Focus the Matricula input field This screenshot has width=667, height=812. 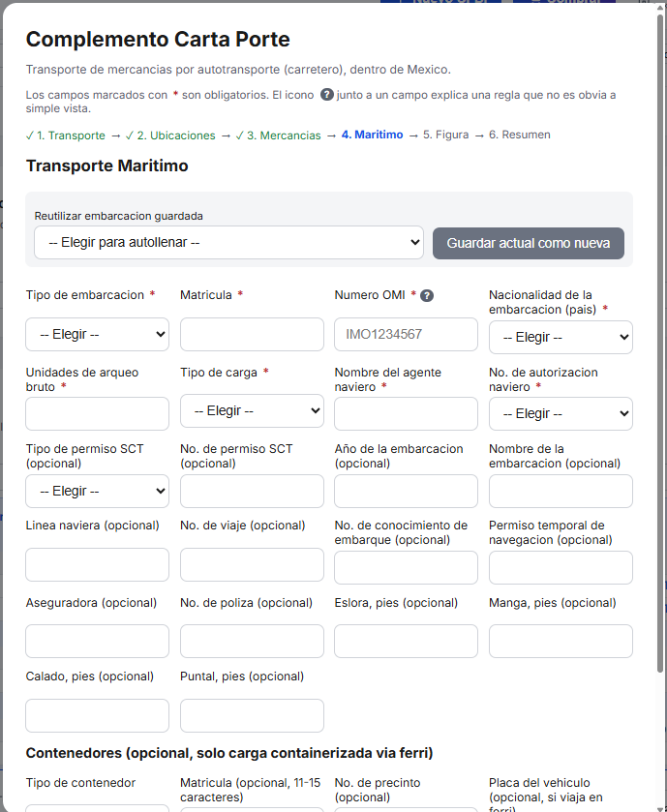click(x=252, y=335)
